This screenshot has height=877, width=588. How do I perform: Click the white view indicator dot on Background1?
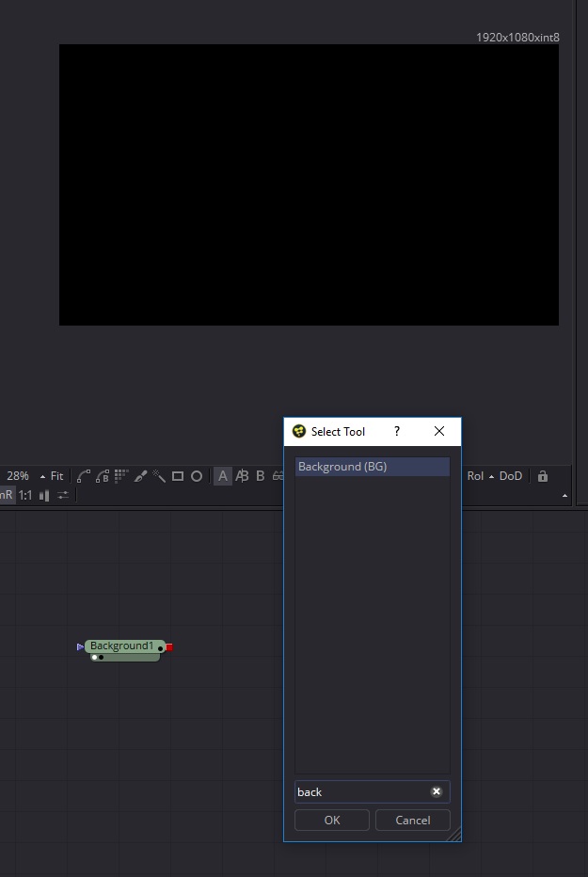[94, 657]
